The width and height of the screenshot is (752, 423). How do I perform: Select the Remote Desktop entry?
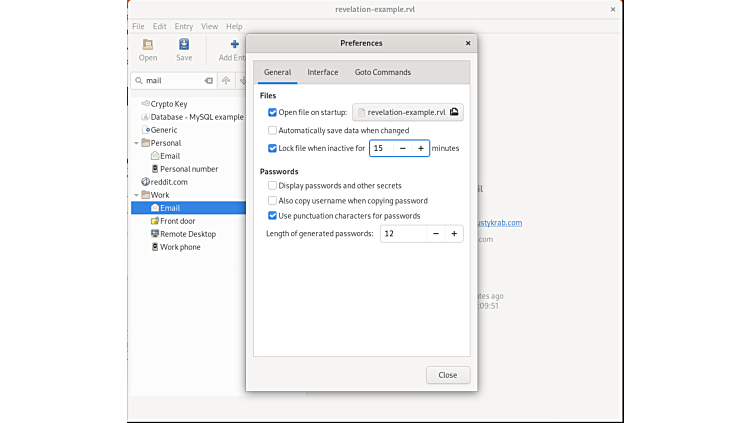[x=187, y=234]
